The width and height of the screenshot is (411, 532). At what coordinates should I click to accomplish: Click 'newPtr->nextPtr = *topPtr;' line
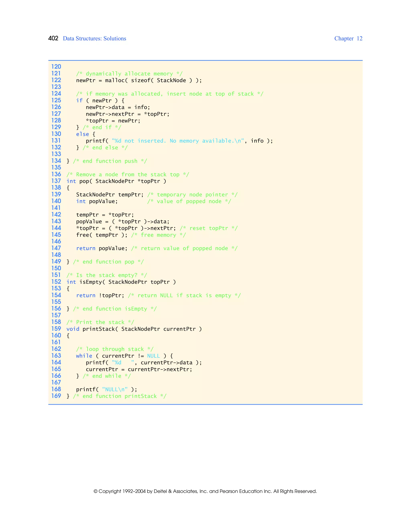pyautogui.click(x=127, y=114)
